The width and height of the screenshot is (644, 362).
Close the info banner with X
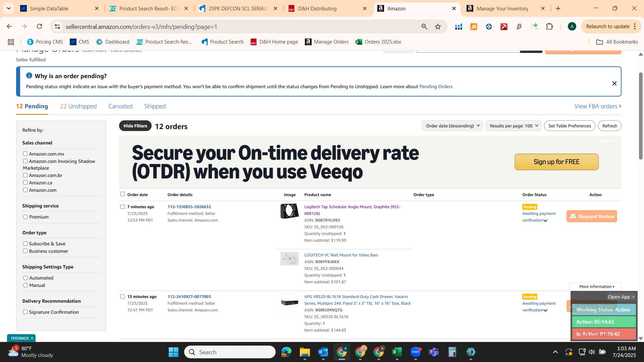[614, 83]
